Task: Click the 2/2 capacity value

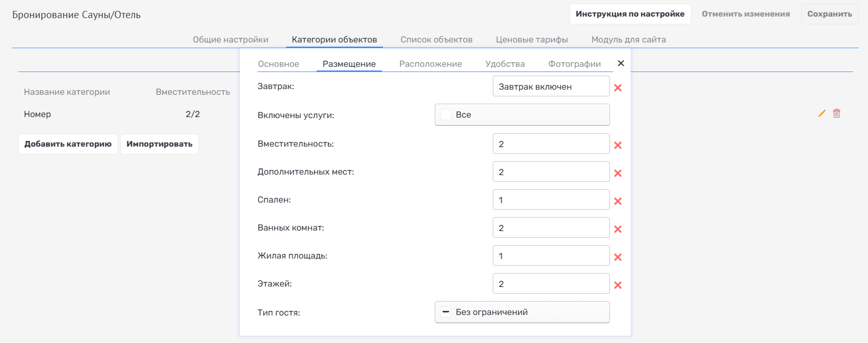Action: [193, 115]
